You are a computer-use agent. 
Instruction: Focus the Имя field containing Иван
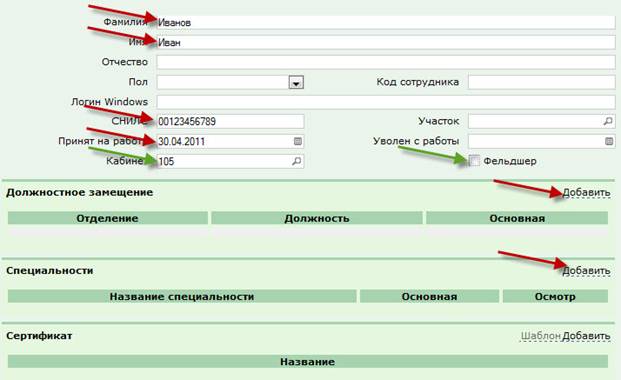point(386,42)
